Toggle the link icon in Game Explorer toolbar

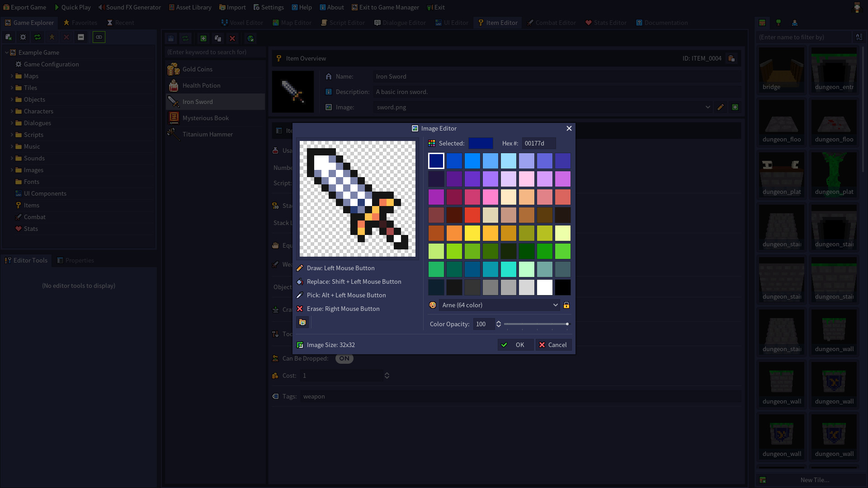tap(99, 37)
